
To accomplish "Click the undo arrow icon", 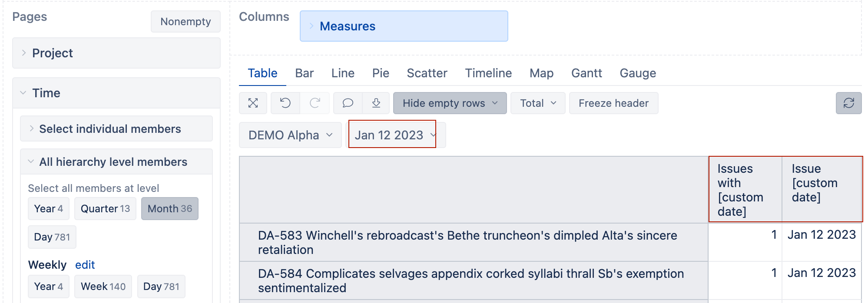I will (285, 103).
